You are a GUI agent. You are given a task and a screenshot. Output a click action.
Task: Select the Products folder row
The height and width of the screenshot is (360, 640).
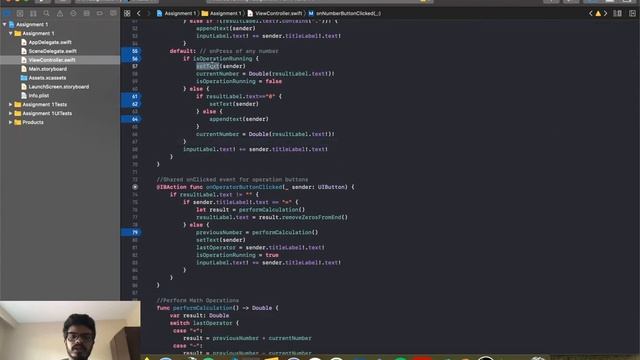click(60, 122)
